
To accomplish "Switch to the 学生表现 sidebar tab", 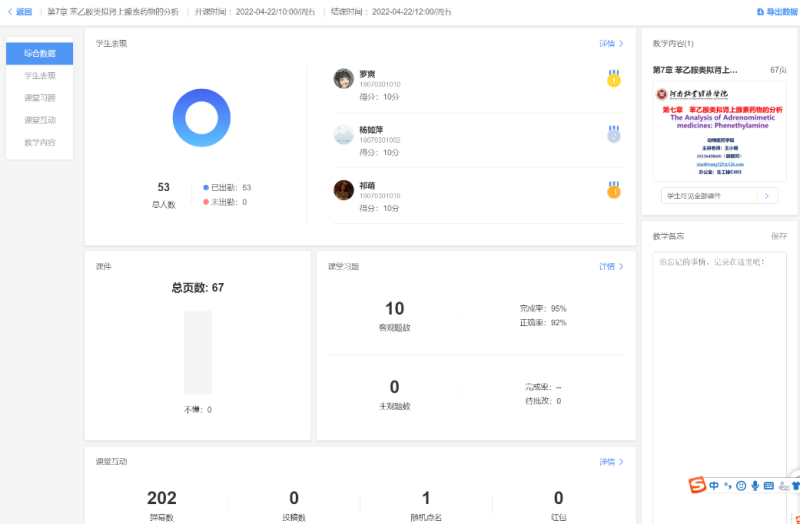I will (x=40, y=75).
